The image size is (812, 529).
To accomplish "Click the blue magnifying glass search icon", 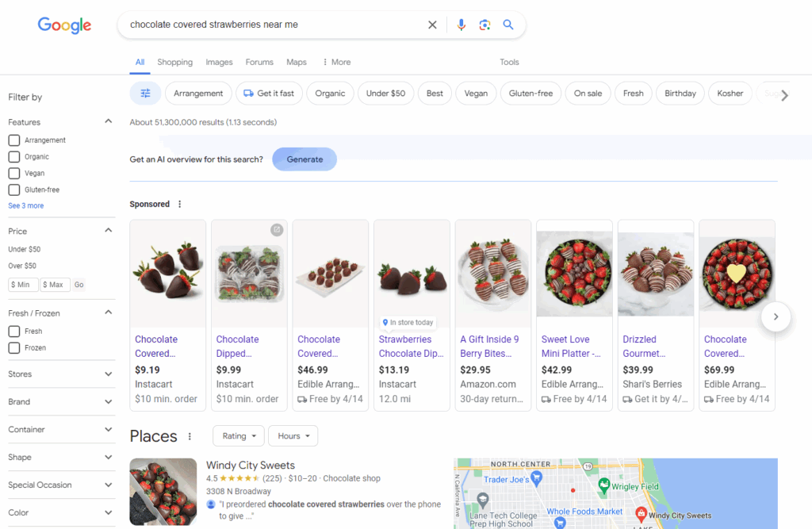I will click(x=508, y=25).
